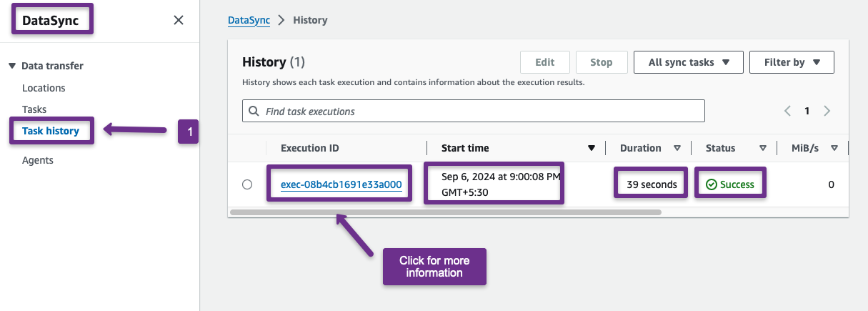Open Agents in the sidebar
The image size is (868, 311).
[38, 160]
